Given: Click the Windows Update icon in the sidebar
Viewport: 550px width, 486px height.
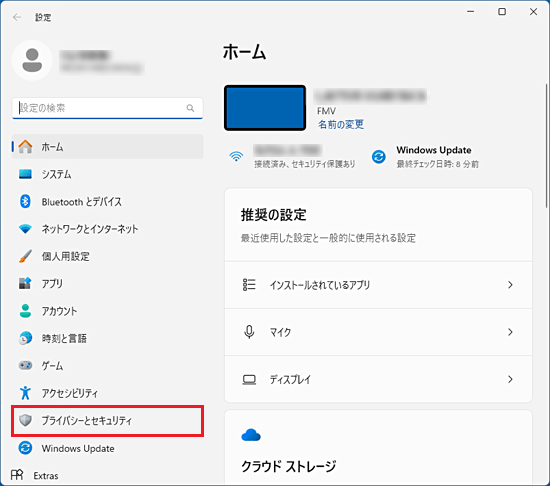Looking at the screenshot, I should pyautogui.click(x=25, y=448).
